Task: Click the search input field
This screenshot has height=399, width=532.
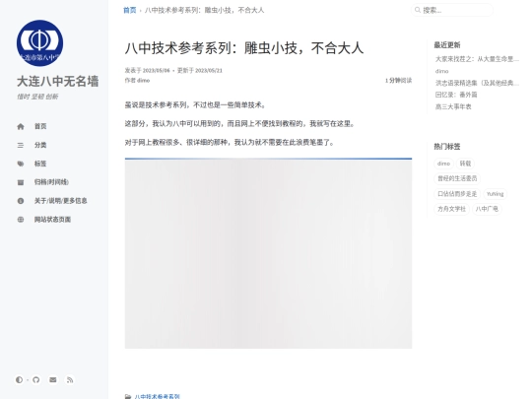Action: point(452,10)
